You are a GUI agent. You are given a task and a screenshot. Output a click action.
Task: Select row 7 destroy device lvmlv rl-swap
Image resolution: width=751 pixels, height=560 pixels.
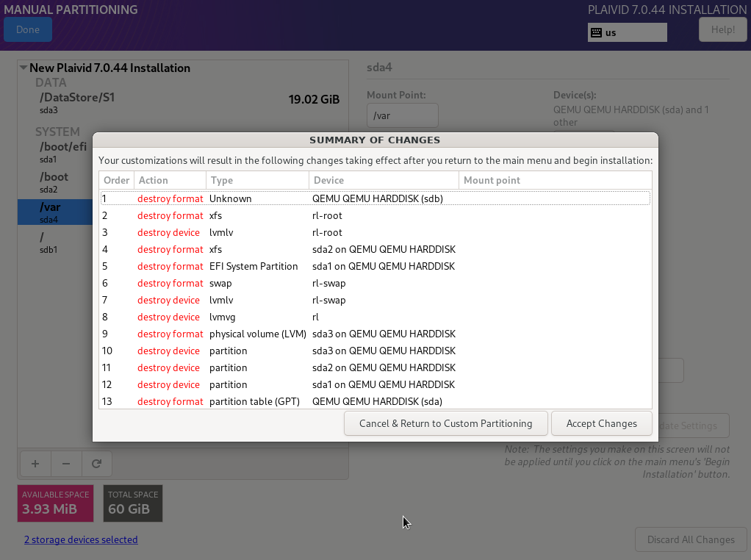(x=375, y=300)
